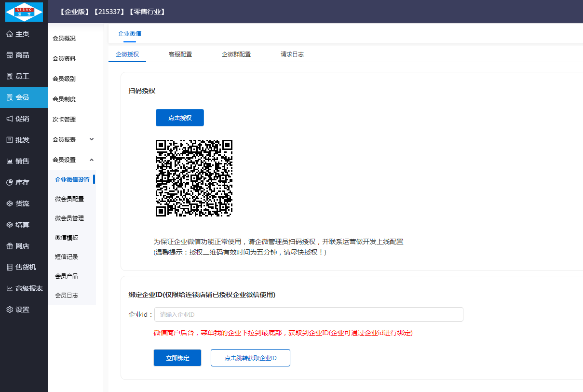
Task: Click the 售货机 icon in the sidebar
Action: click(10, 267)
